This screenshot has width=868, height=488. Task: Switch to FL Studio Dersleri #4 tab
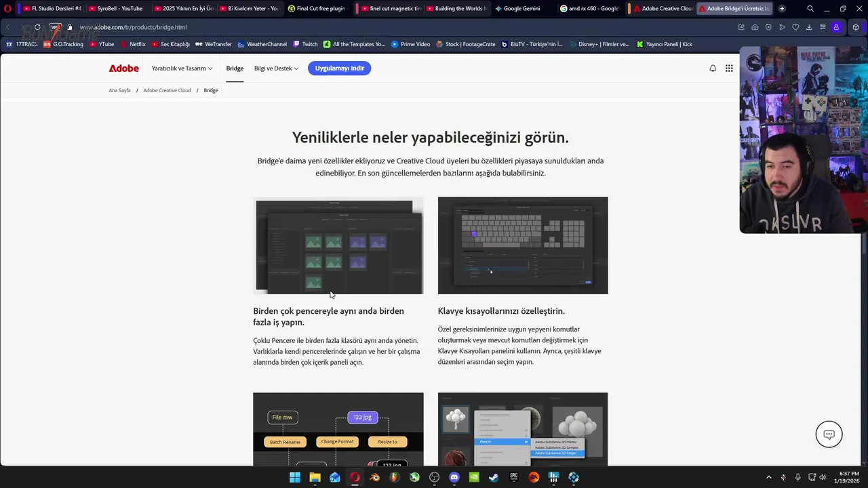pos(52,9)
